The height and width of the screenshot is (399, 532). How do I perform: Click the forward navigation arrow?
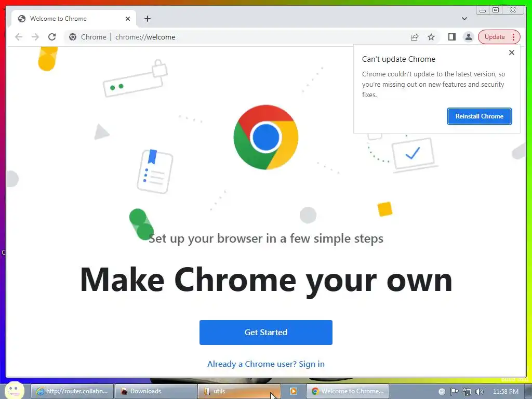click(x=35, y=37)
